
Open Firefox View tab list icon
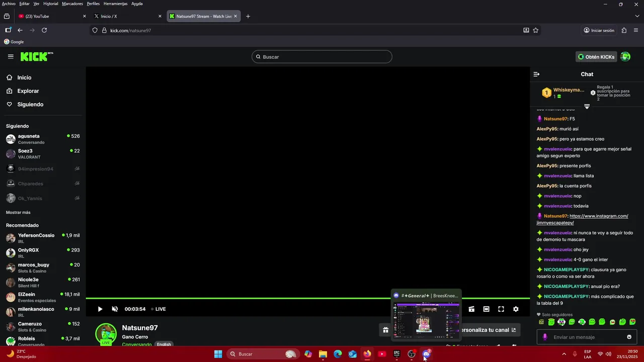click(x=7, y=16)
